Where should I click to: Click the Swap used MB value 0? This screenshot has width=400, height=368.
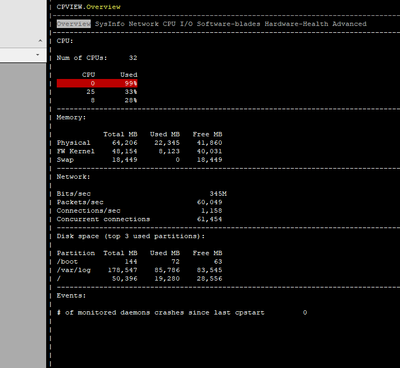(178, 160)
